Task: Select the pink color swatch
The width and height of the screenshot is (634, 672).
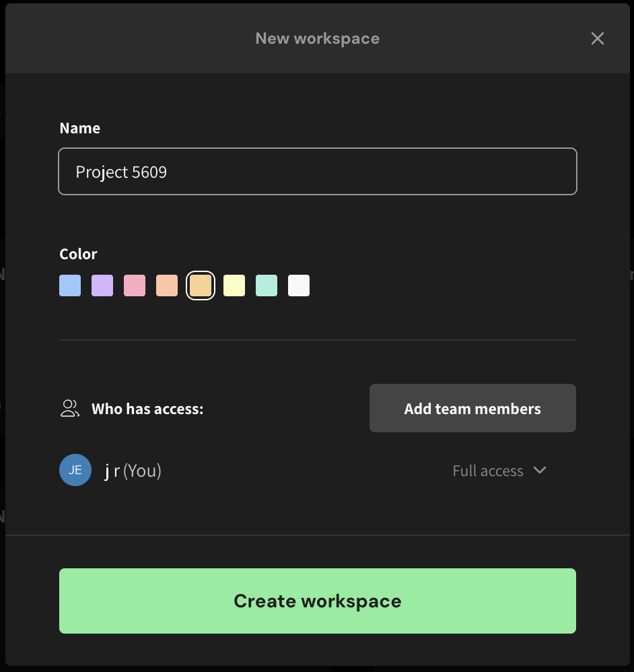Action: 135,285
